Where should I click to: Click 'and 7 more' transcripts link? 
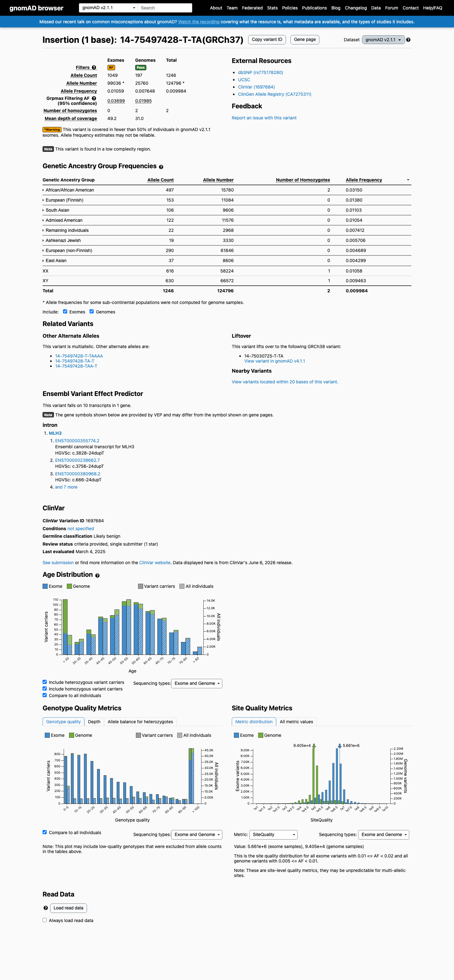click(66, 487)
